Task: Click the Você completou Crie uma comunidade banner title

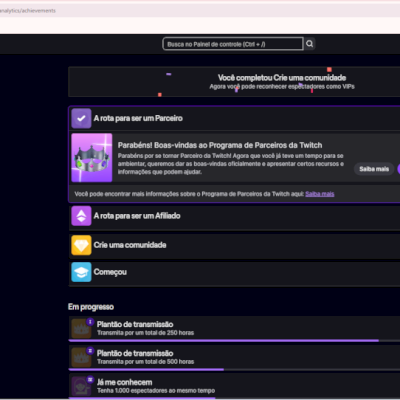Action: 282,78
